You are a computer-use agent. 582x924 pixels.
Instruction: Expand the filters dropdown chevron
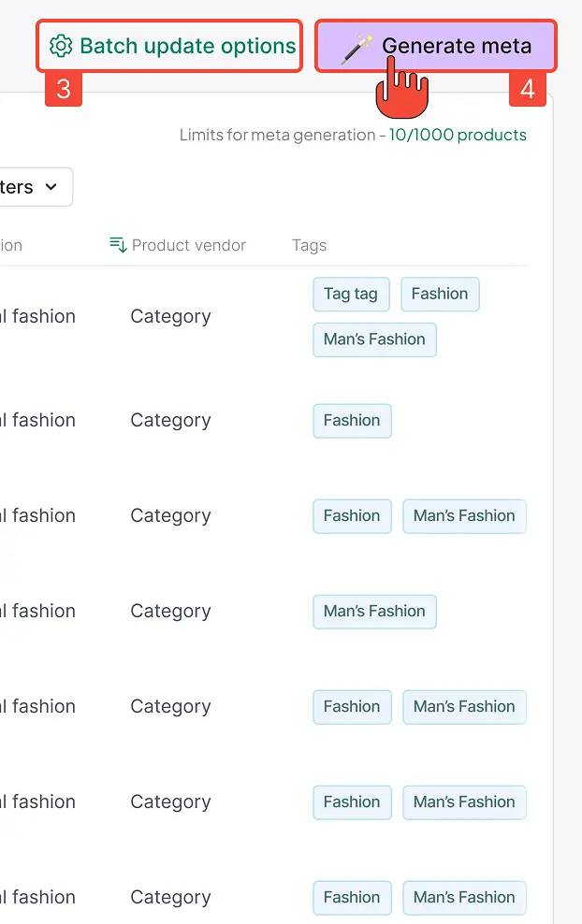coord(51,187)
